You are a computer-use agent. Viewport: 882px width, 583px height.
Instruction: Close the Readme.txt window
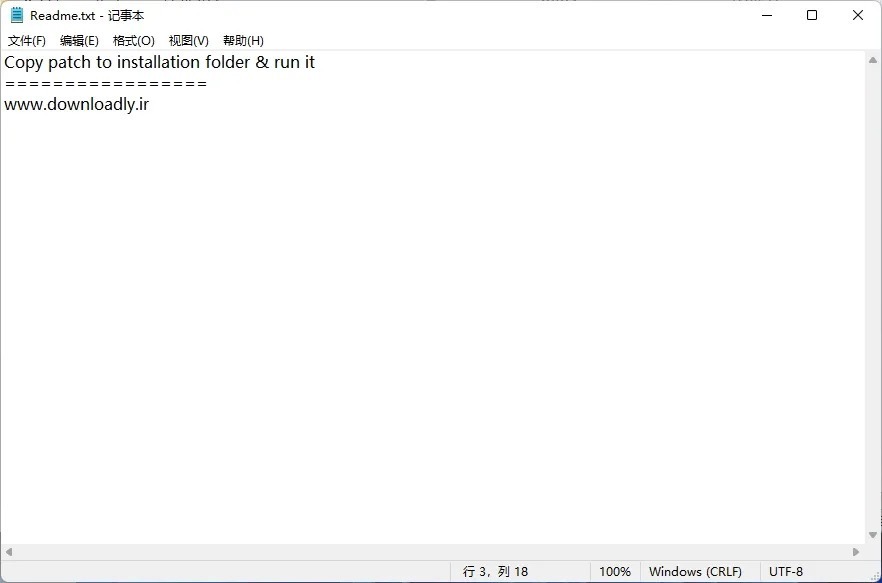coord(858,15)
